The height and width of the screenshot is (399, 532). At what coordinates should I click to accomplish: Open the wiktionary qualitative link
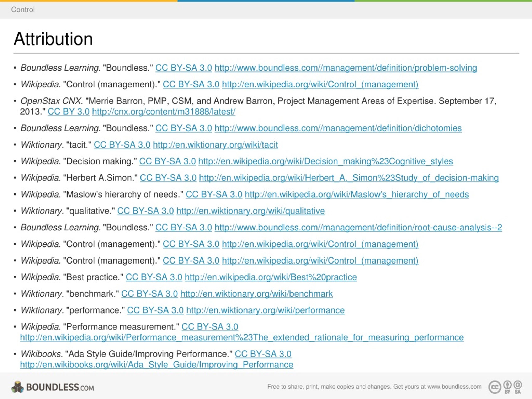251,211
